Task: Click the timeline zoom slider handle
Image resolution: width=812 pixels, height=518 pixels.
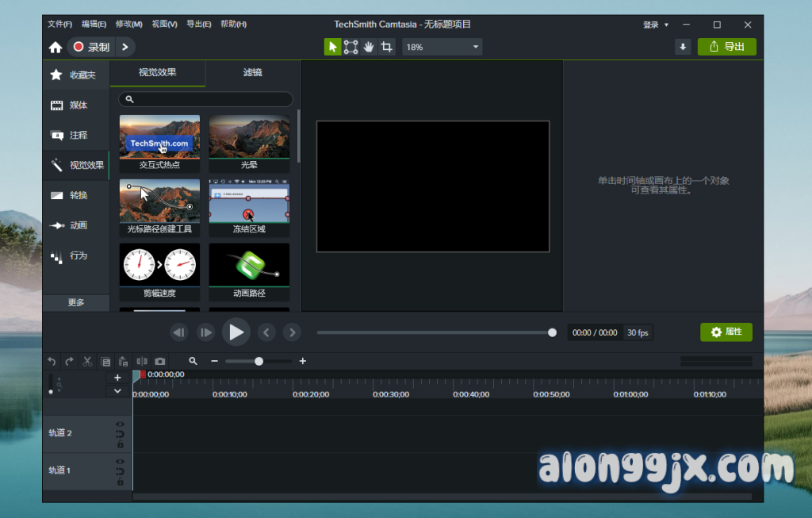Action: [259, 361]
